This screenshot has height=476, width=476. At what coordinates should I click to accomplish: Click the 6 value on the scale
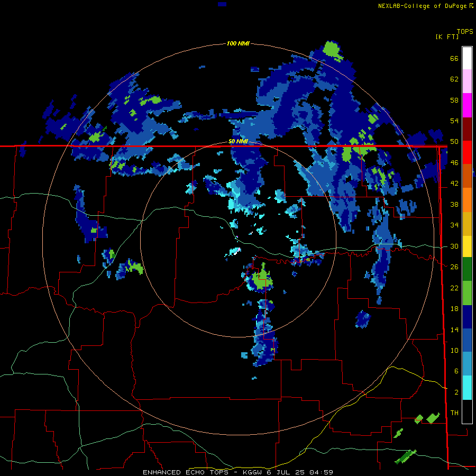click(456, 371)
